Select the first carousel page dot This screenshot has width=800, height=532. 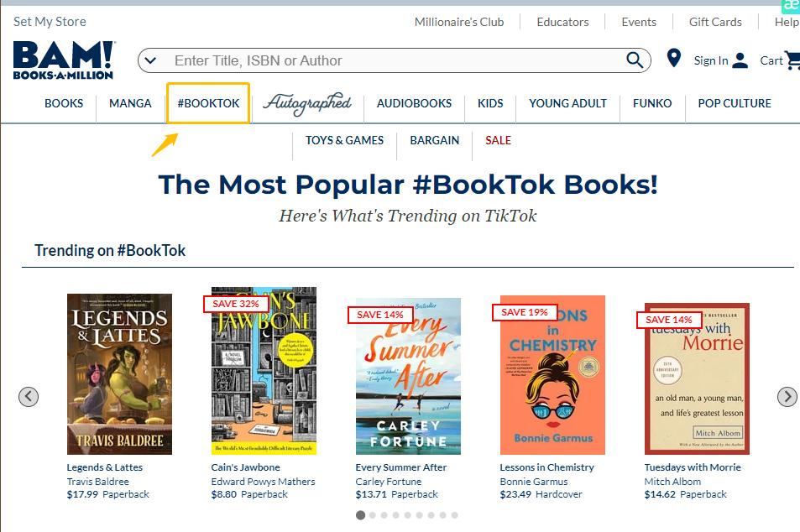[361, 515]
